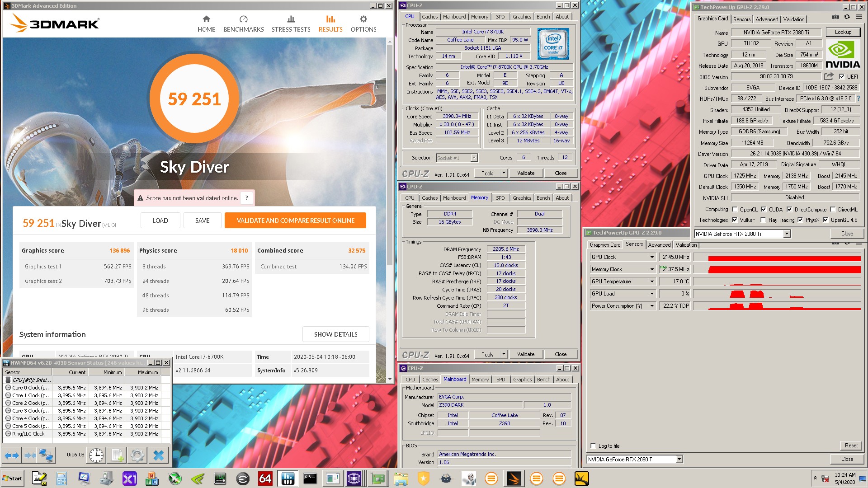
Task: Click the SAVE button in 3DMark
Action: [x=202, y=221]
